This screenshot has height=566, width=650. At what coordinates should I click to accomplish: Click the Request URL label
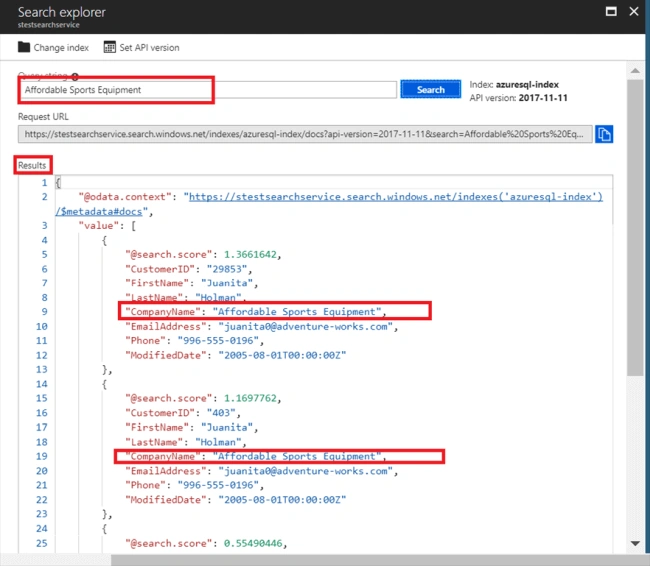point(43,117)
